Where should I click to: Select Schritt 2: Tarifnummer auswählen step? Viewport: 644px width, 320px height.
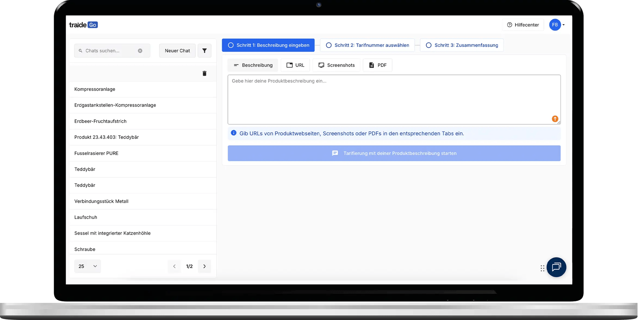point(367,45)
